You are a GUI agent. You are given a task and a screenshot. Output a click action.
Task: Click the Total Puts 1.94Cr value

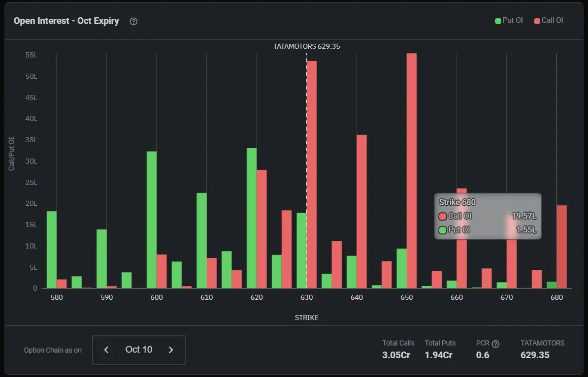[x=438, y=355]
